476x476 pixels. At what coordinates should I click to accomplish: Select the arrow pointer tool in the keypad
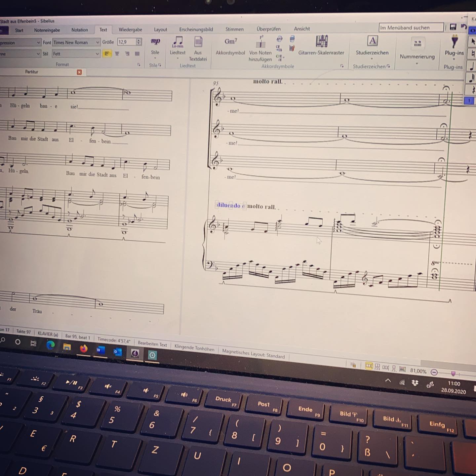[472, 42]
